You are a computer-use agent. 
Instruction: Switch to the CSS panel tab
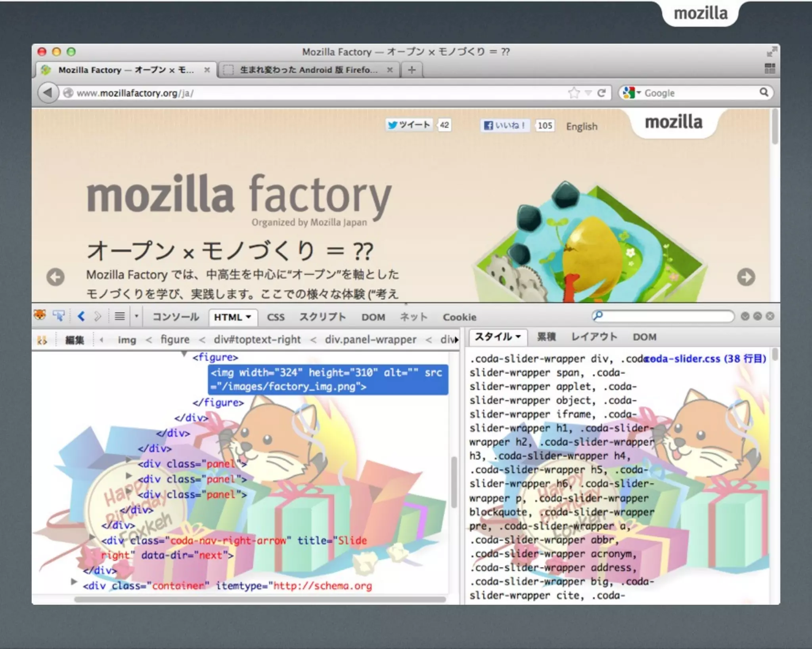(x=276, y=317)
